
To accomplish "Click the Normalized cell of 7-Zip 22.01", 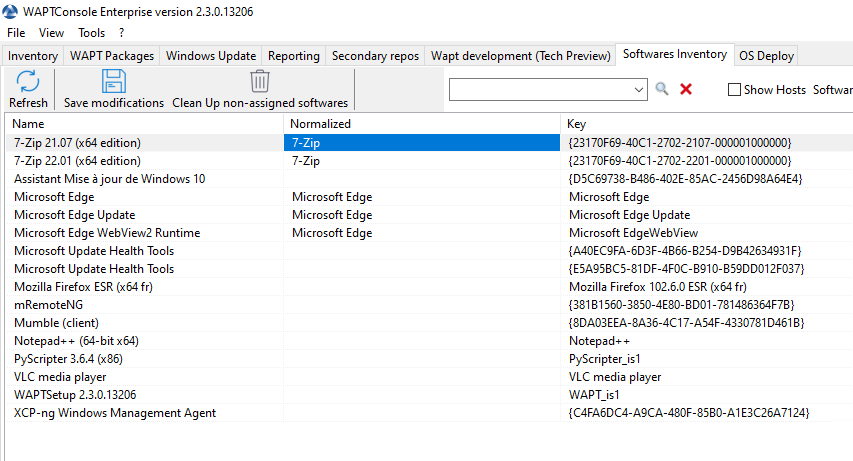I will click(x=422, y=161).
